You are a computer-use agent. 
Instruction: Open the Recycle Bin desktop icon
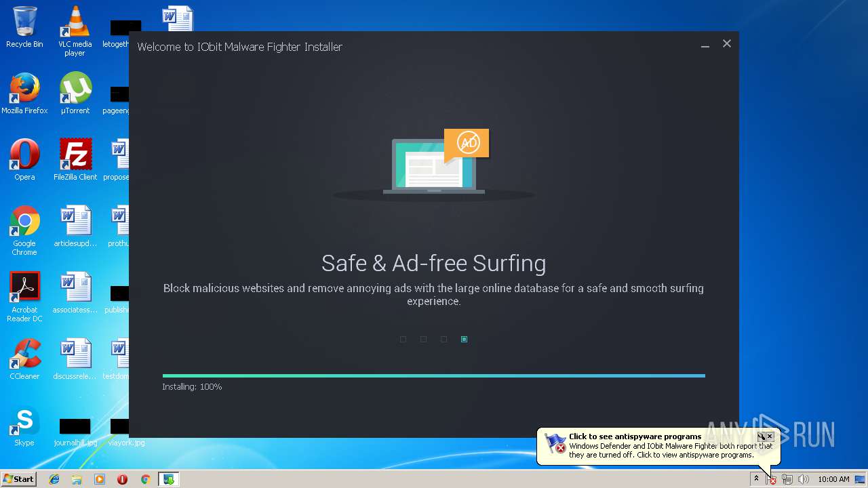[24, 27]
